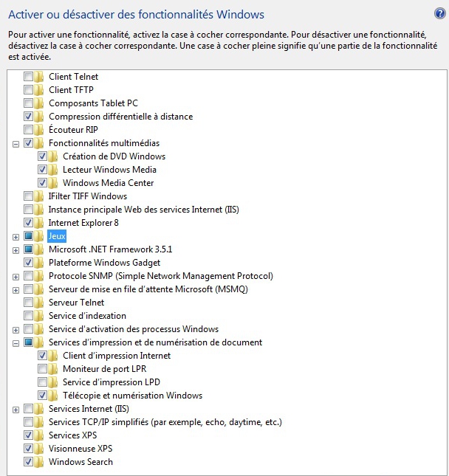Click the folder icon beside Services Internet (IIS)
The image size is (449, 476).
[x=39, y=410]
